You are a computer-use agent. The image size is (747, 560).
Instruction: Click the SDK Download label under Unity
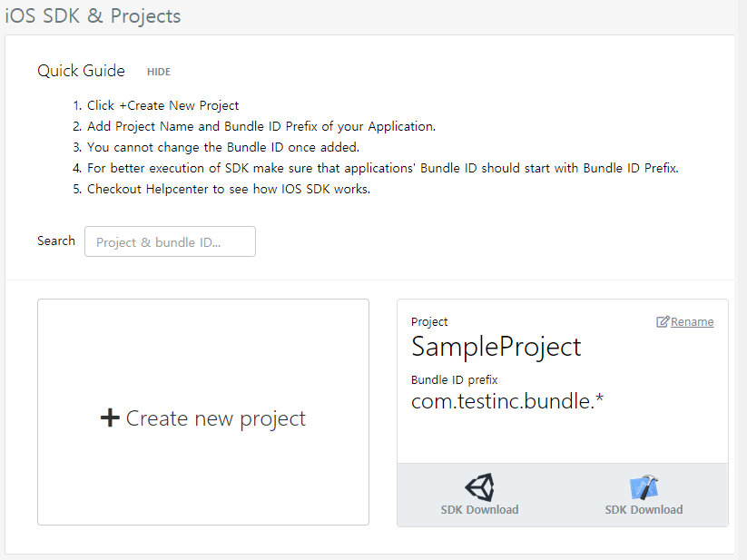click(479, 509)
